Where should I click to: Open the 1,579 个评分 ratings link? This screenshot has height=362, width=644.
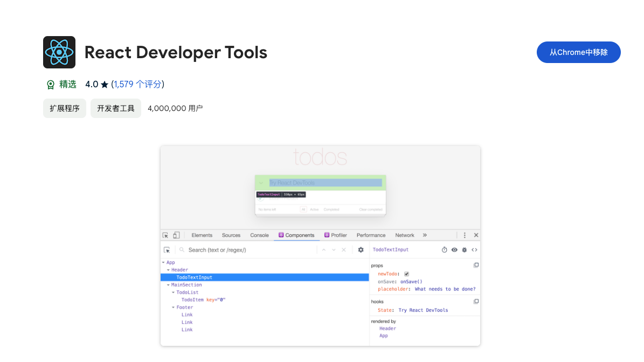coord(137,84)
